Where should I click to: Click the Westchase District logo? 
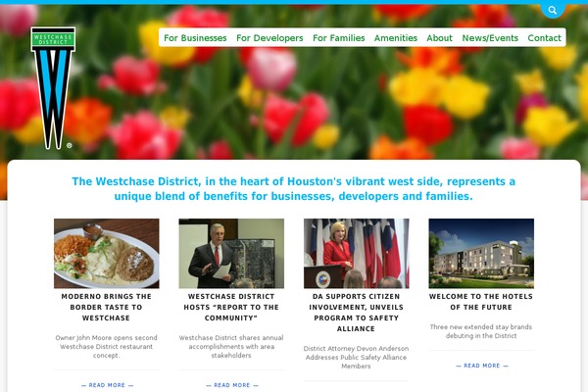tap(53, 88)
